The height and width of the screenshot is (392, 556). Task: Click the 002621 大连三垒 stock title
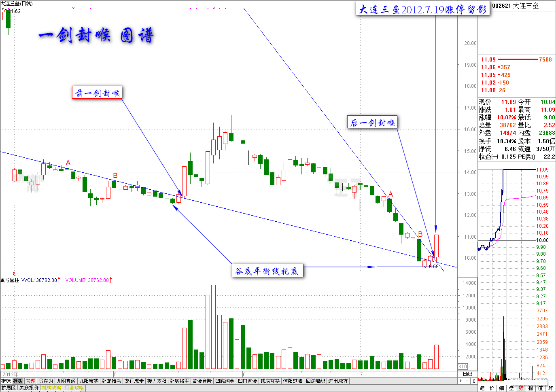pyautogui.click(x=516, y=6)
